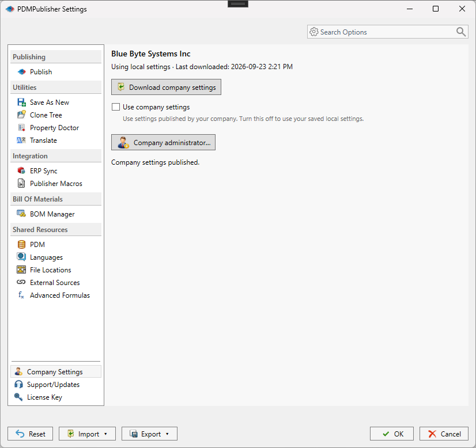The width and height of the screenshot is (476, 448).
Task: Click the Company settings published status text
Action: 156,162
